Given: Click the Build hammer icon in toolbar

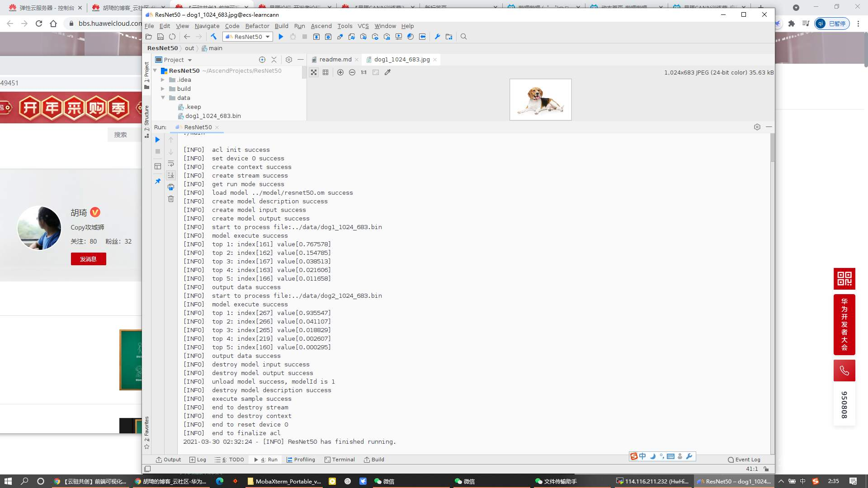Looking at the screenshot, I should tap(214, 37).
